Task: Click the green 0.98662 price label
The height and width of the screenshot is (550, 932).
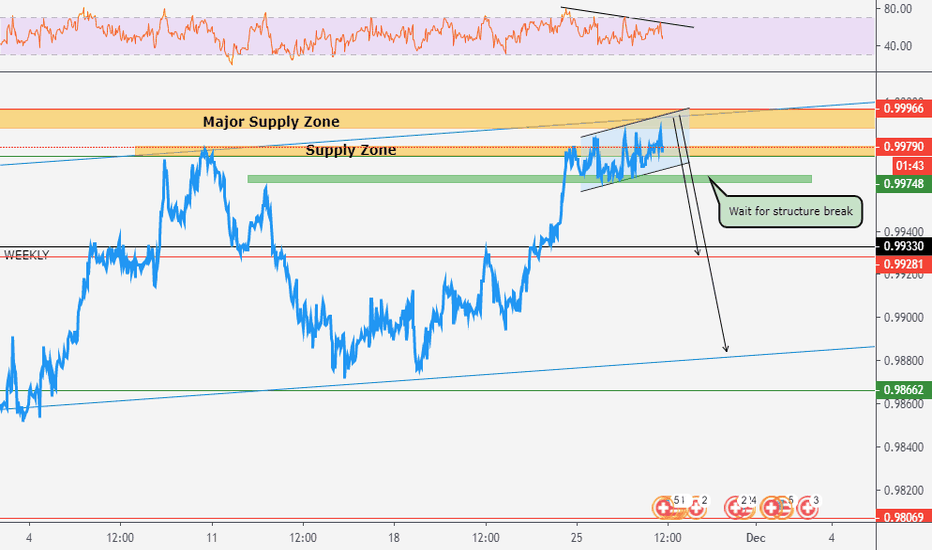Action: [x=903, y=389]
